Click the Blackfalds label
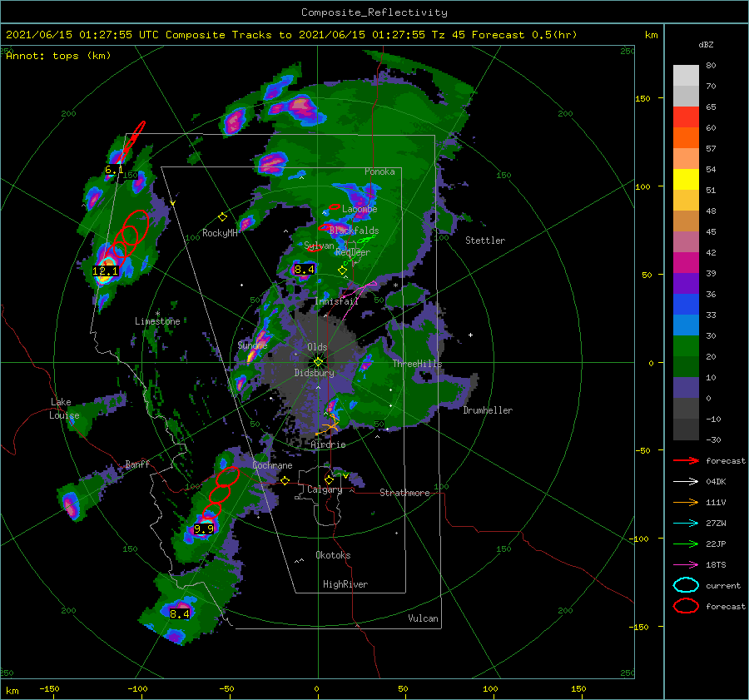The image size is (749, 700). [354, 231]
